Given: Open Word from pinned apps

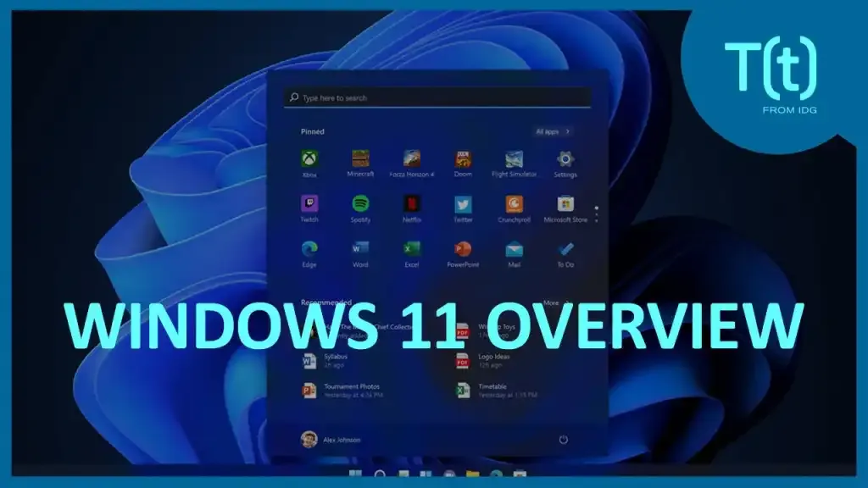Looking at the screenshot, I should click(360, 254).
